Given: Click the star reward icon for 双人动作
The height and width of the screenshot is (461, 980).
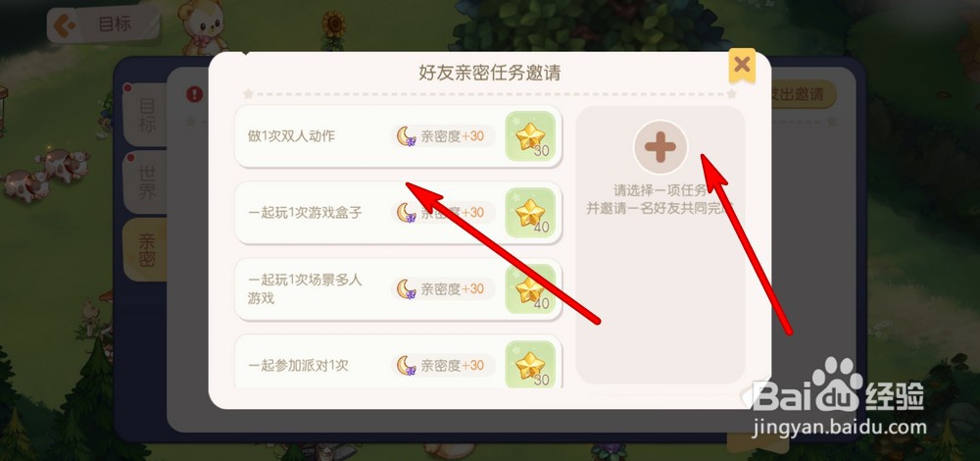Looking at the screenshot, I should [530, 136].
